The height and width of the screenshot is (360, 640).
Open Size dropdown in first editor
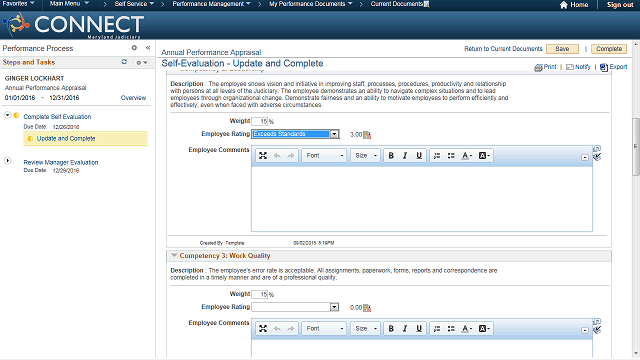365,156
